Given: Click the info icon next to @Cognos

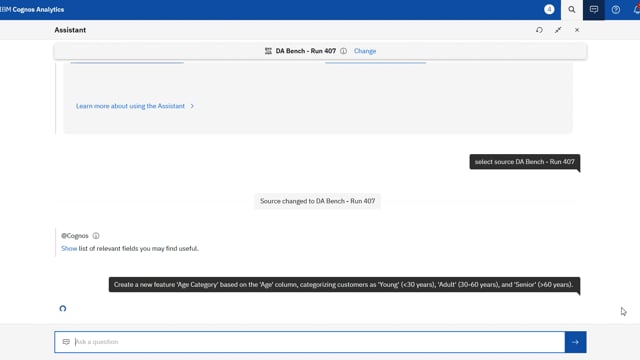Looking at the screenshot, I should (x=96, y=236).
